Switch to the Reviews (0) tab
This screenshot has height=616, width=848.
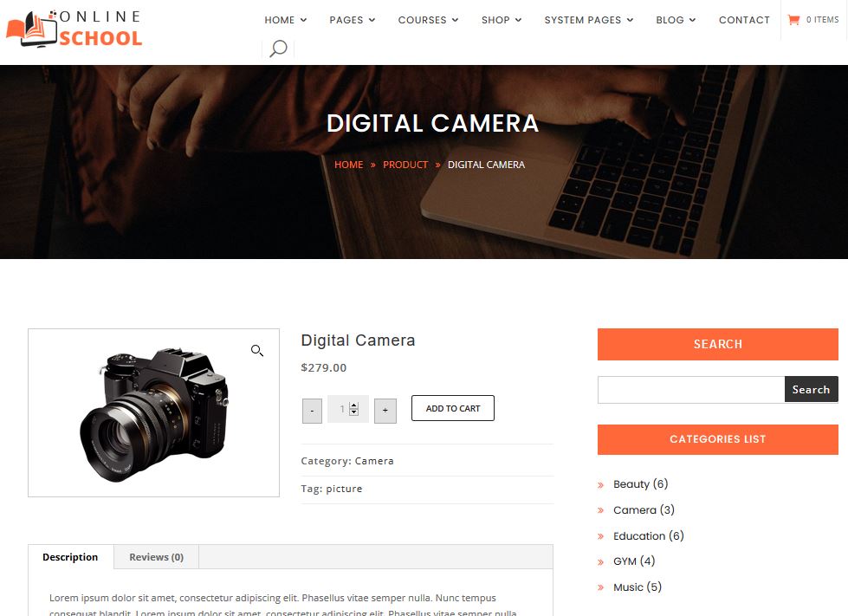click(x=156, y=557)
